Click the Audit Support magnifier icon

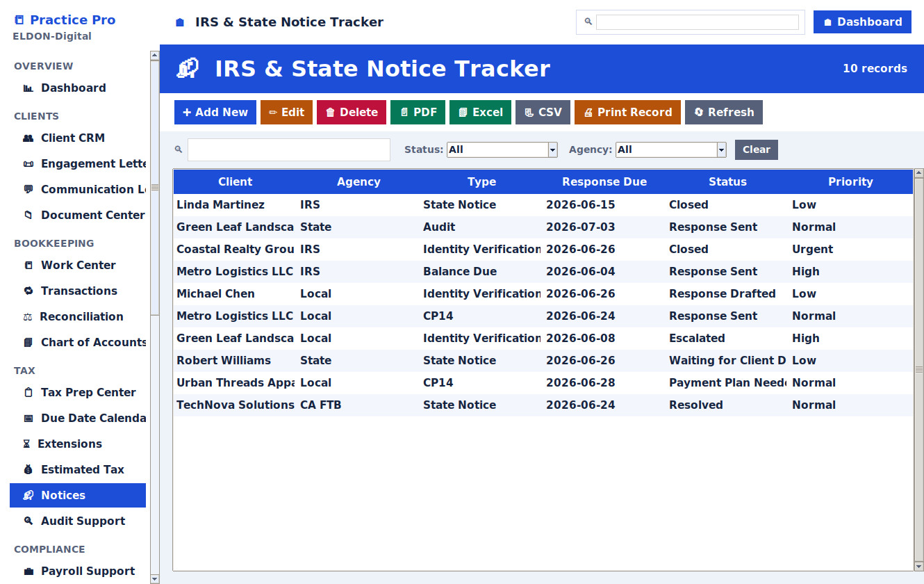(x=28, y=521)
